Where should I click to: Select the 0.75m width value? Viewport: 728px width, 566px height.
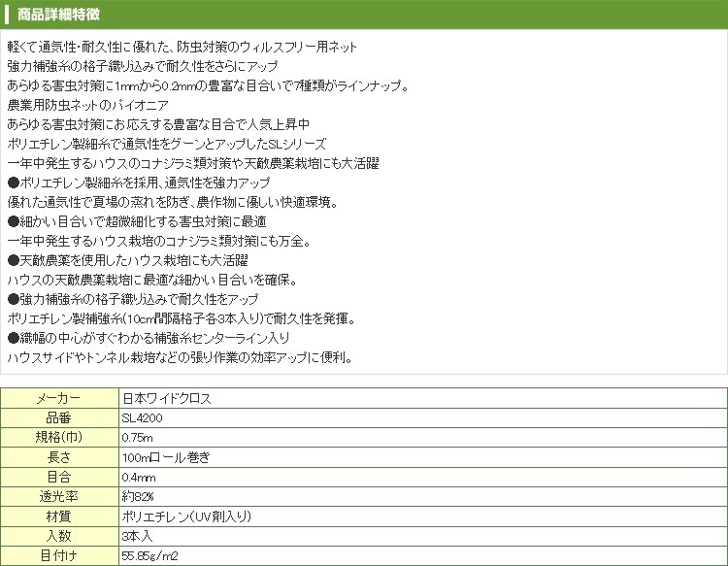pos(139,438)
